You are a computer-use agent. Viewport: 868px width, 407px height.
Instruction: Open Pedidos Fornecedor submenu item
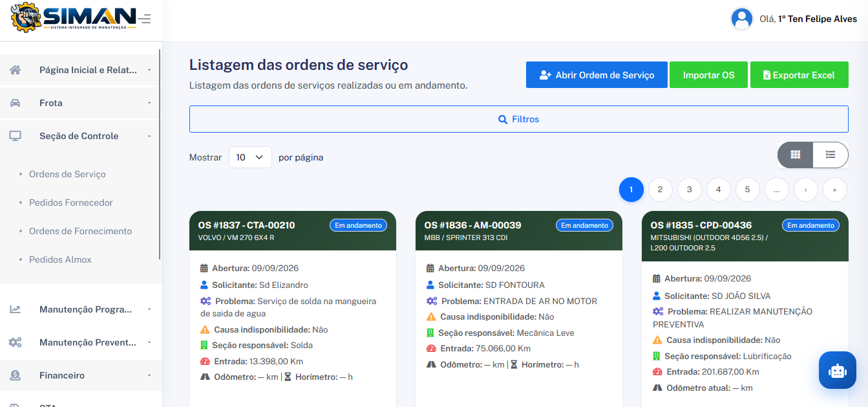(x=71, y=203)
